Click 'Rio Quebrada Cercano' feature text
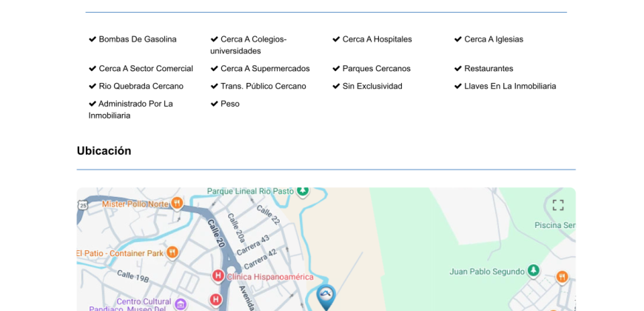The width and height of the screenshot is (644, 311). [141, 87]
